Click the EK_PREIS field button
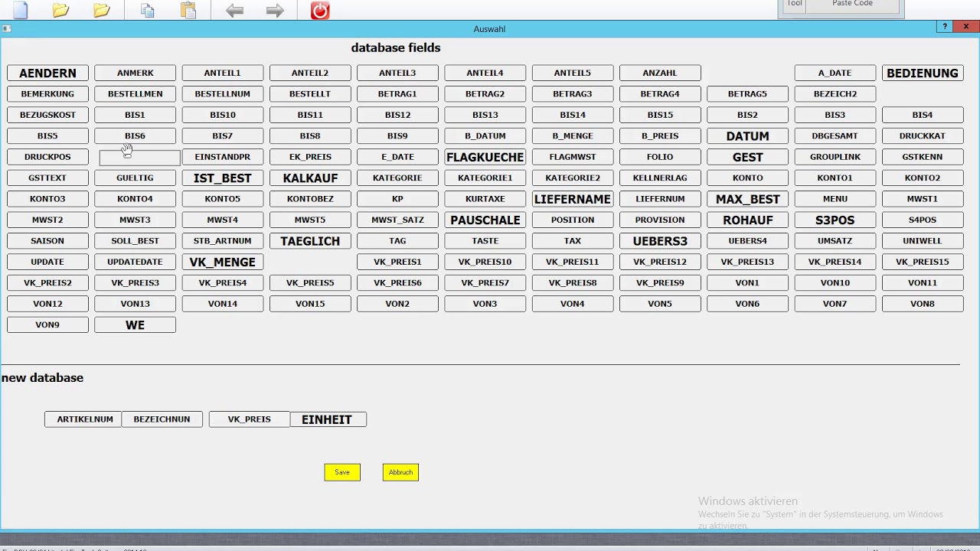 310,157
